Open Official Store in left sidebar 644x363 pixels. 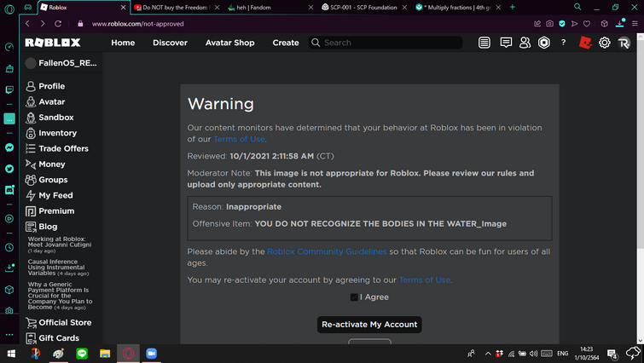58,322
